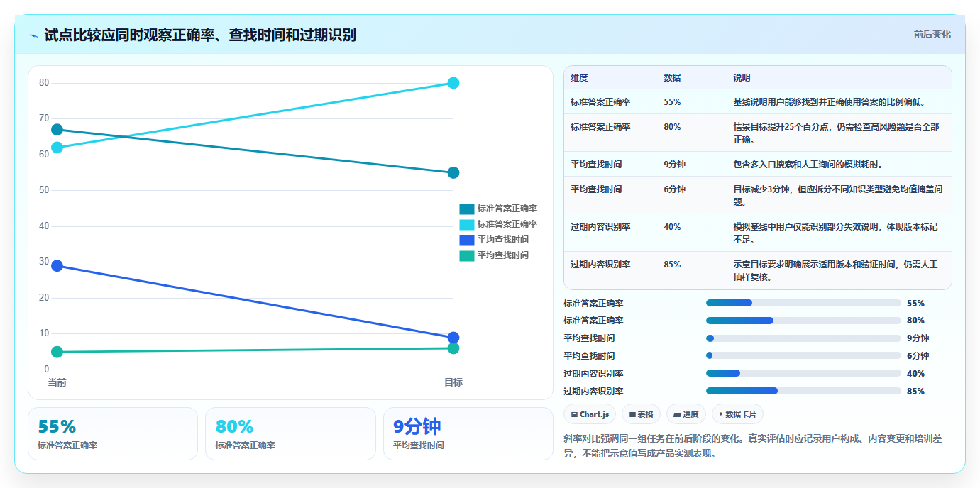Click the progress bar showing 80%
The width and height of the screenshot is (980, 488).
[803, 321]
